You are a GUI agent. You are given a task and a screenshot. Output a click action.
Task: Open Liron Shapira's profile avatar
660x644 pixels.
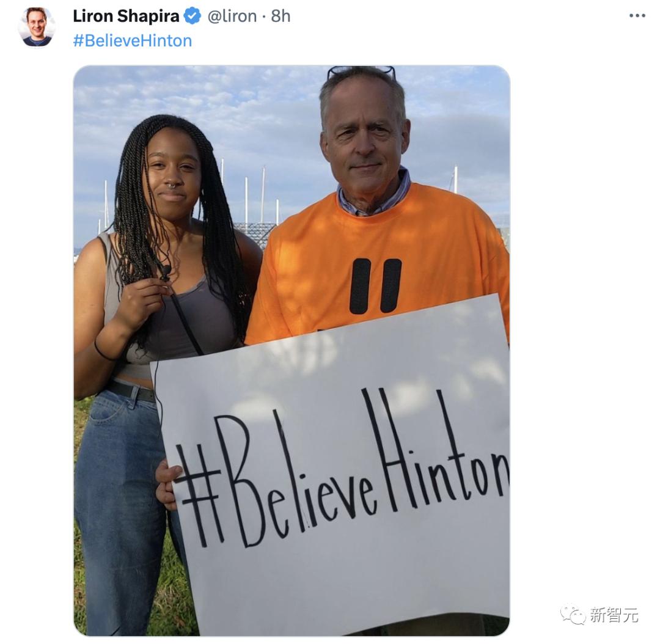37,27
